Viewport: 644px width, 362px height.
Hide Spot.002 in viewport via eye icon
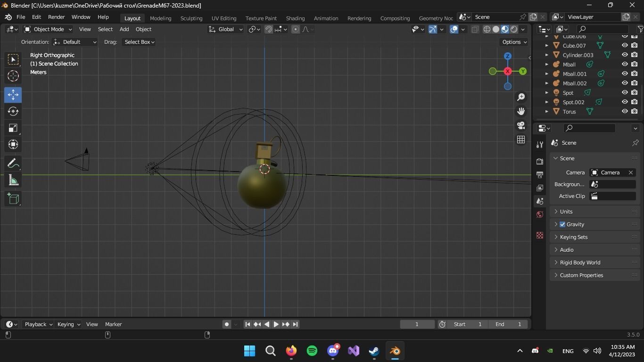point(625,102)
